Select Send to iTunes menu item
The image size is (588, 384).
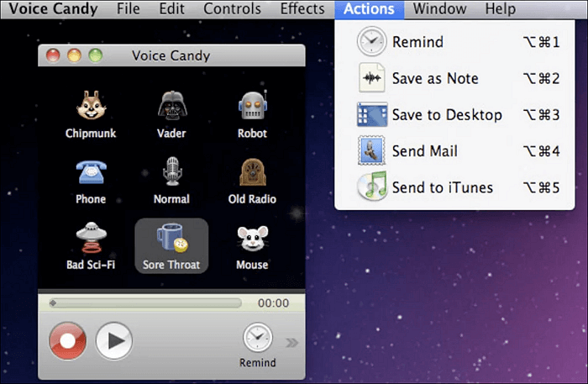point(442,187)
